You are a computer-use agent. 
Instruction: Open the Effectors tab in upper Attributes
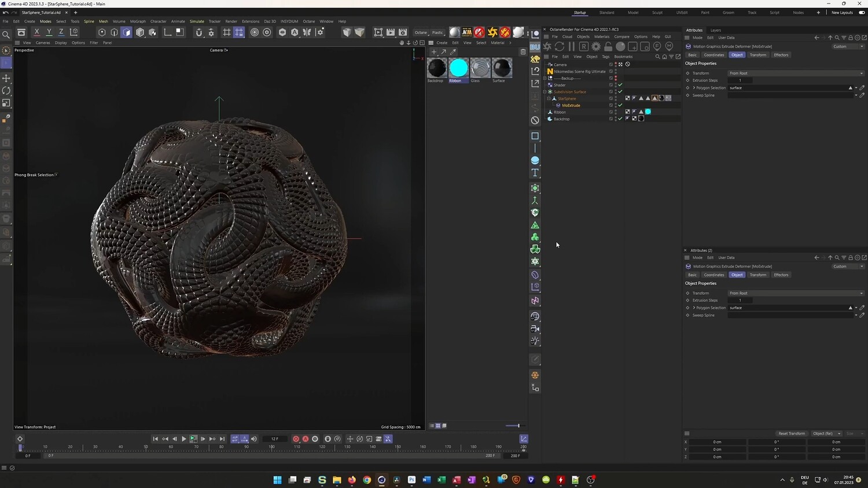point(781,55)
